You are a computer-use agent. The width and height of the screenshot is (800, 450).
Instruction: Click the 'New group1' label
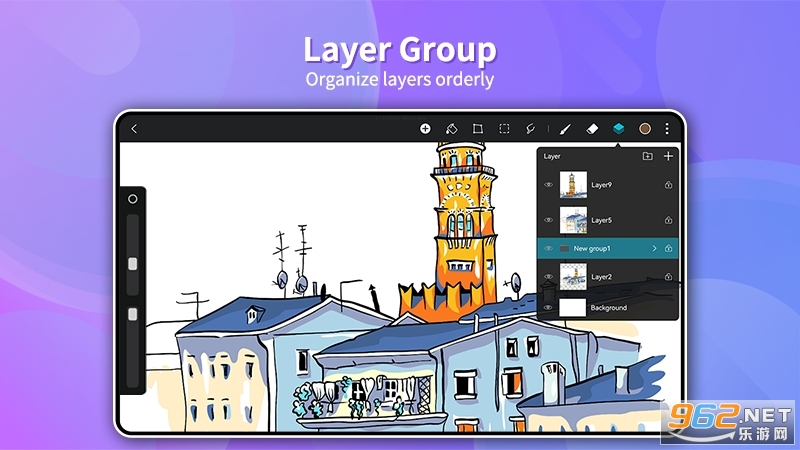point(592,248)
